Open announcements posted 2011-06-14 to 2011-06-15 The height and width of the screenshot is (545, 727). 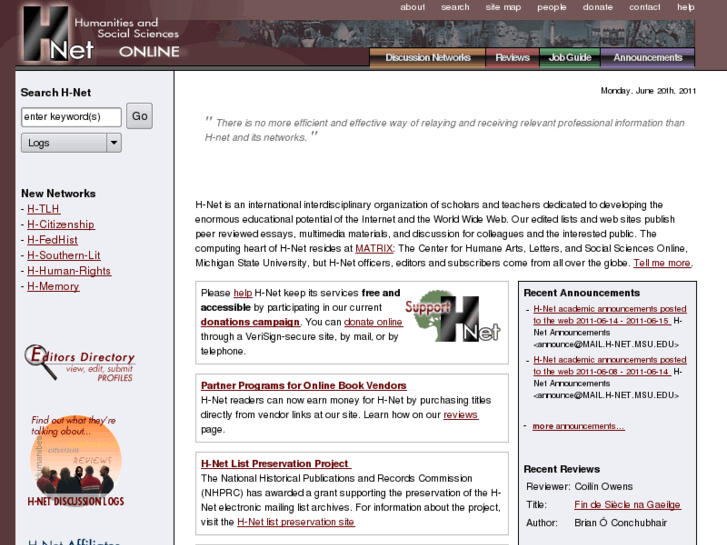click(609, 314)
